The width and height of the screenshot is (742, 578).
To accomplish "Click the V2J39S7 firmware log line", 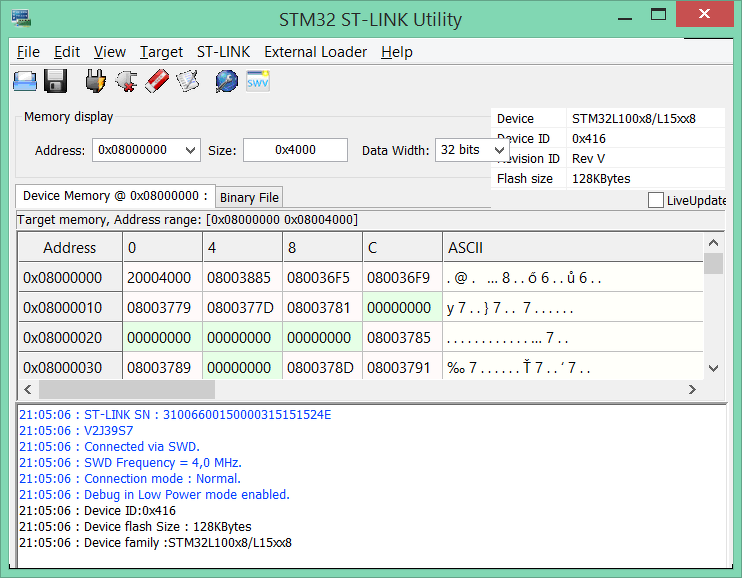I will (x=76, y=431).
